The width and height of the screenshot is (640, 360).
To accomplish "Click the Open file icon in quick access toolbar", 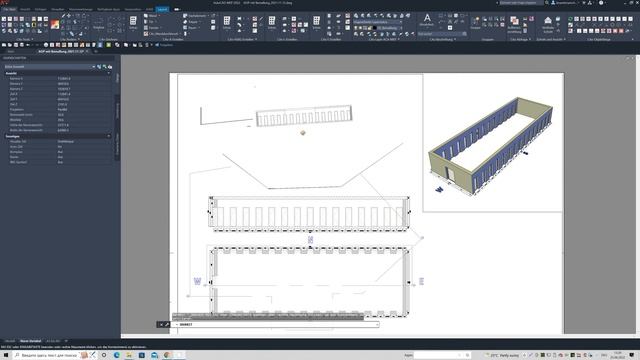I will 10,45.
